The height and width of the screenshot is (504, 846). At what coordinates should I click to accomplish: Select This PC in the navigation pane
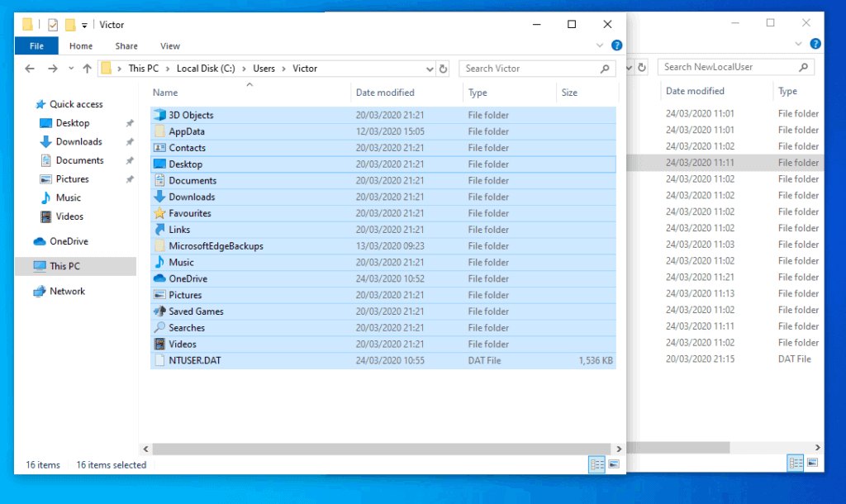pos(64,266)
